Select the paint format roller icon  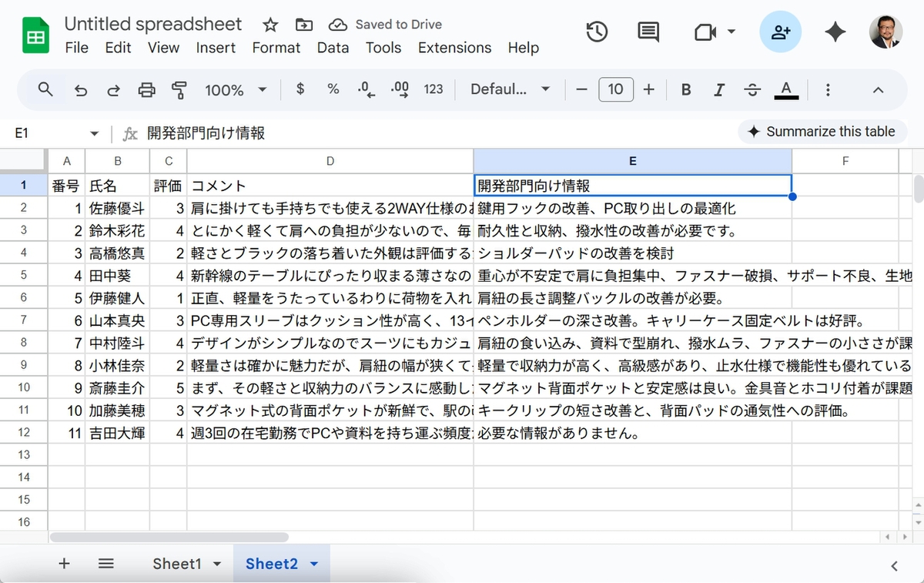pos(179,90)
